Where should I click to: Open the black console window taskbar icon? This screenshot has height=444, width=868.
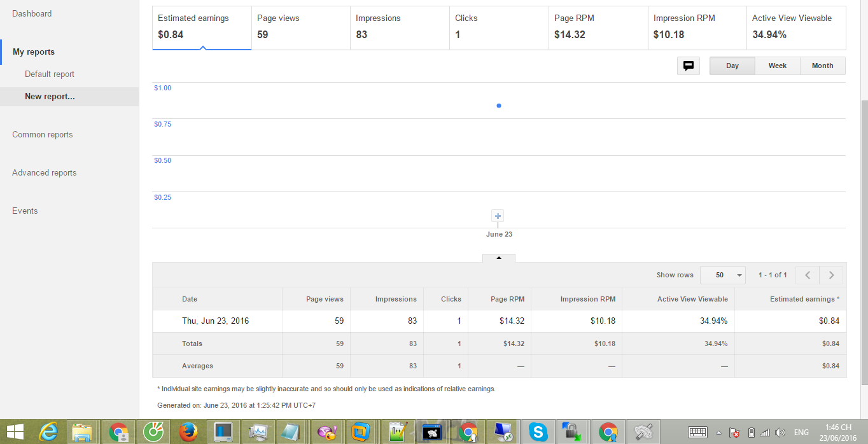click(433, 433)
